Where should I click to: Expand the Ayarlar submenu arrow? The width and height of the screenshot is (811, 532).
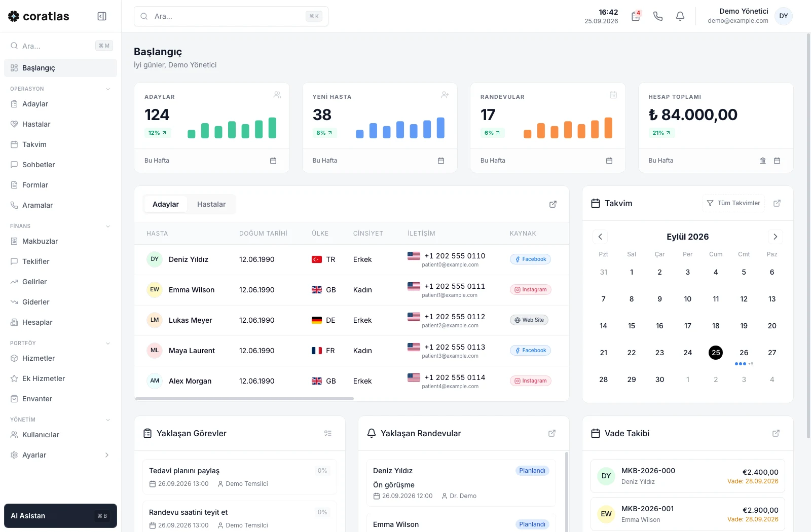pyautogui.click(x=107, y=455)
